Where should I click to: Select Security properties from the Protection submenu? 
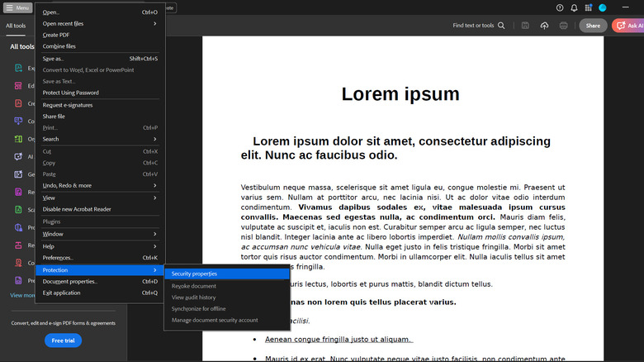pos(194,274)
